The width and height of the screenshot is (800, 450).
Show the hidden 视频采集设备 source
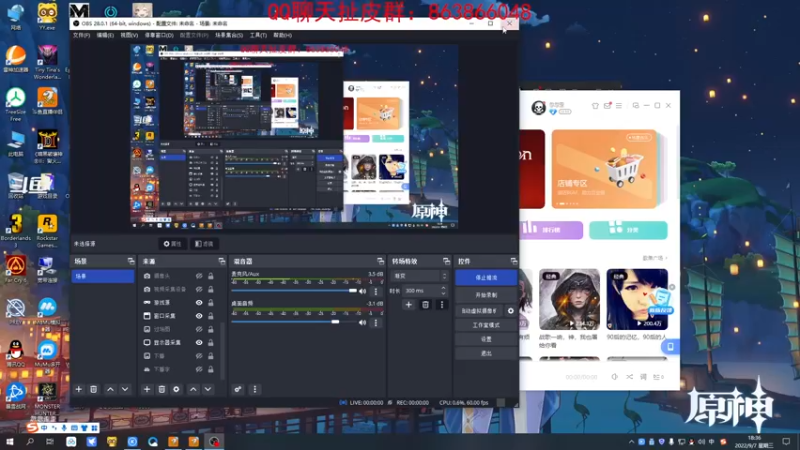coord(199,289)
